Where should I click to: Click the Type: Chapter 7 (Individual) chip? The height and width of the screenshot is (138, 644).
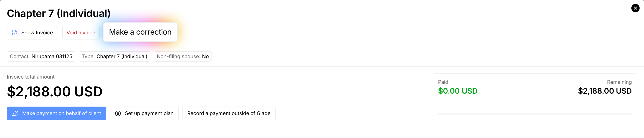[x=115, y=56]
